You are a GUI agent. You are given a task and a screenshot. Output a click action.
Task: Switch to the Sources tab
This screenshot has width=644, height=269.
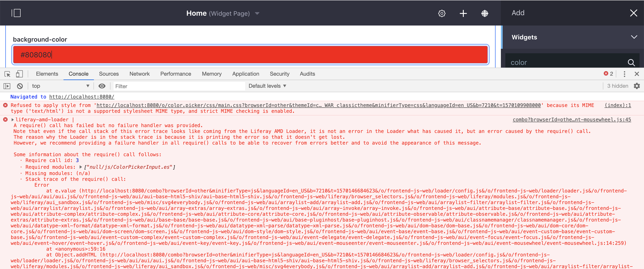[x=109, y=74]
